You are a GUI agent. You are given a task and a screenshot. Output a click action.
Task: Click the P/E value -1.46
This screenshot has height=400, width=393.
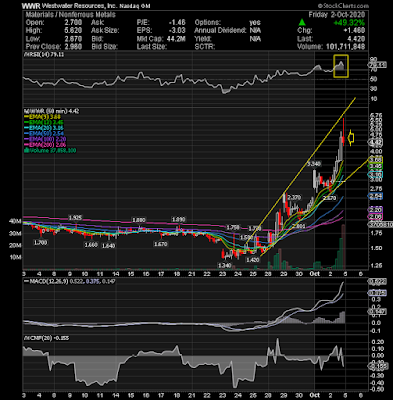tap(177, 23)
